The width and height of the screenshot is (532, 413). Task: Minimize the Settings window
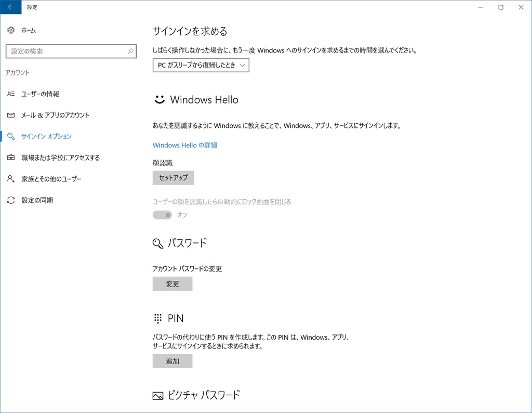click(481, 7)
